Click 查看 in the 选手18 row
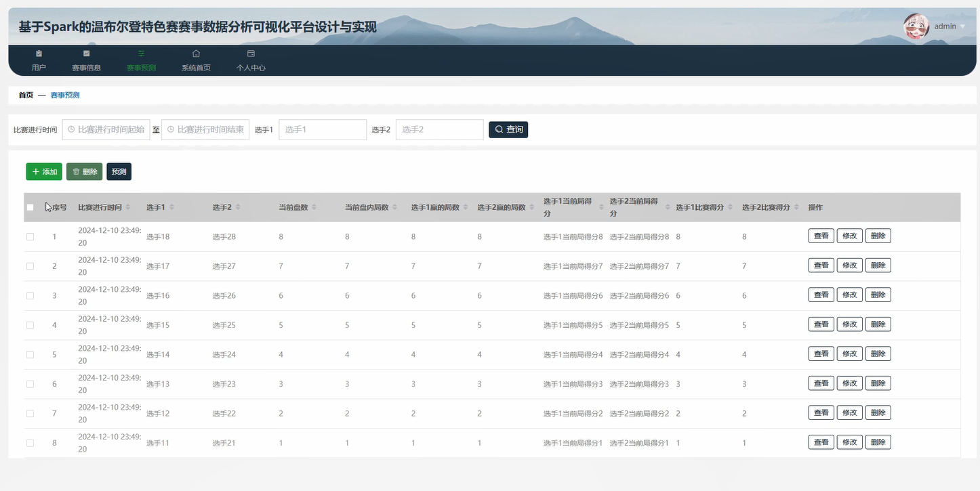Viewport: 980px width, 491px height. click(821, 236)
